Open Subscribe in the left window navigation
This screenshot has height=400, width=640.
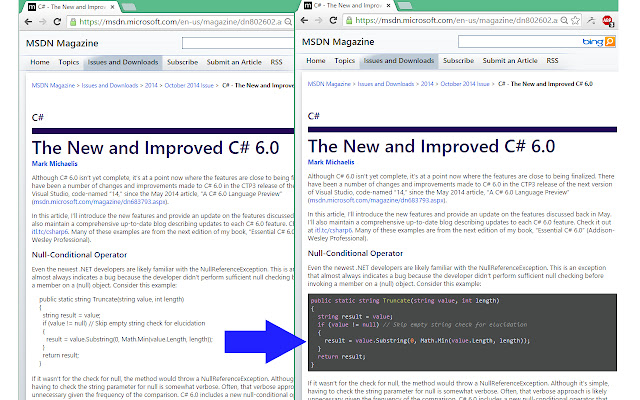(182, 62)
